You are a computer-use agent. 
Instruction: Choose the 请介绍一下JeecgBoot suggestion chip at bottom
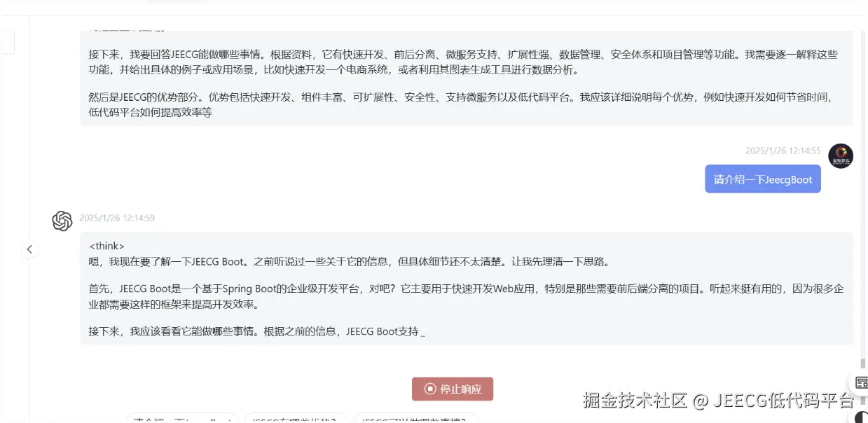[182, 419]
